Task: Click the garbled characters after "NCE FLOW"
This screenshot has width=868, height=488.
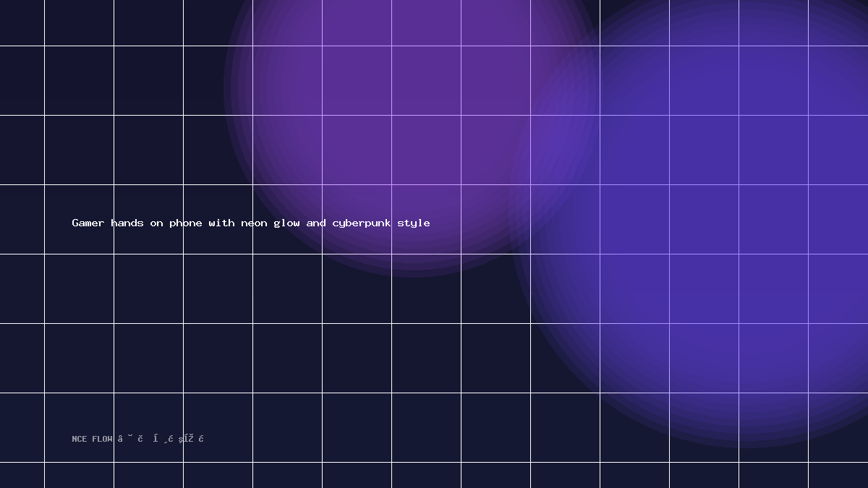Action: [161, 439]
